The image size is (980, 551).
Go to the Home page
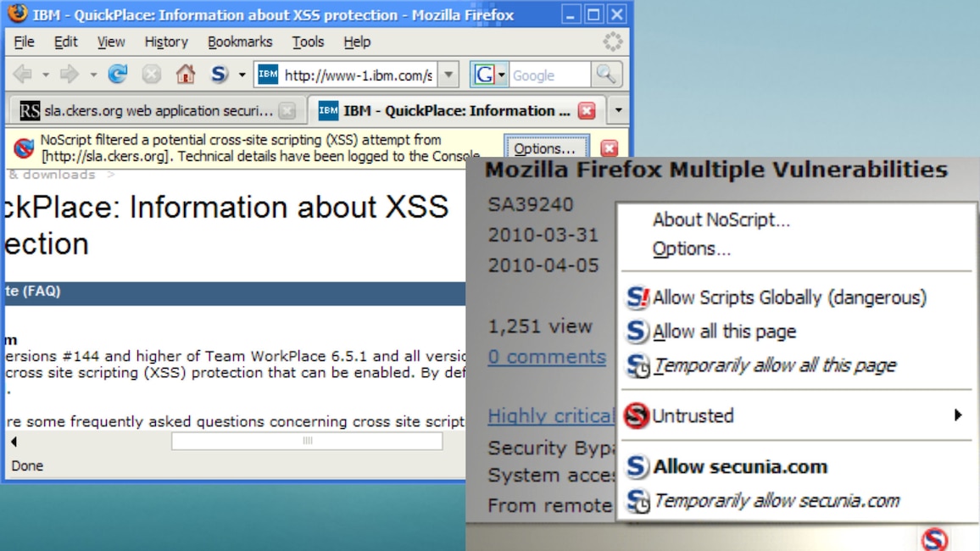coord(185,75)
